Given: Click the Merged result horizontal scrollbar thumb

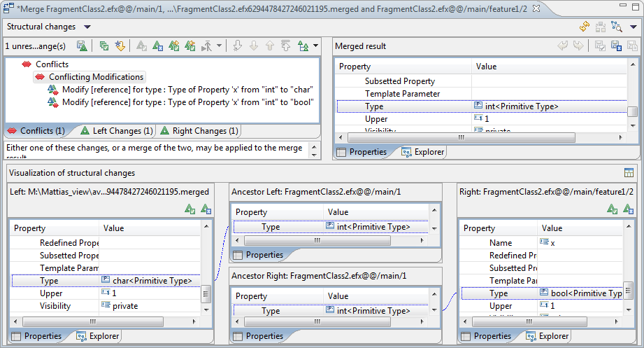Looking at the screenshot, I should (461, 137).
